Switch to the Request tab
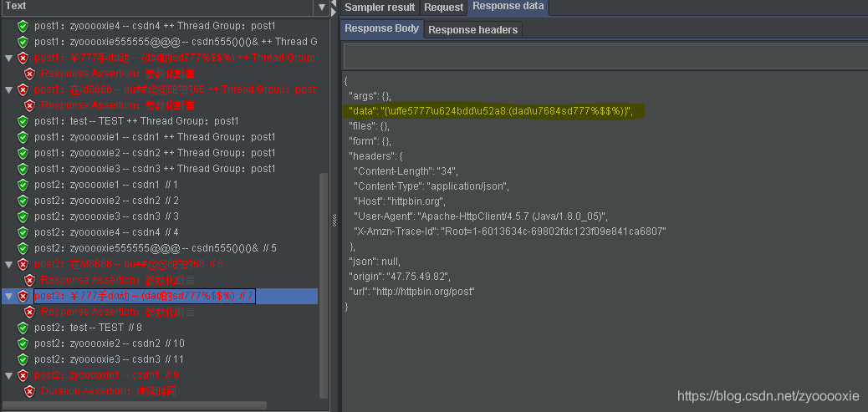This screenshot has width=868, height=412. point(443,8)
